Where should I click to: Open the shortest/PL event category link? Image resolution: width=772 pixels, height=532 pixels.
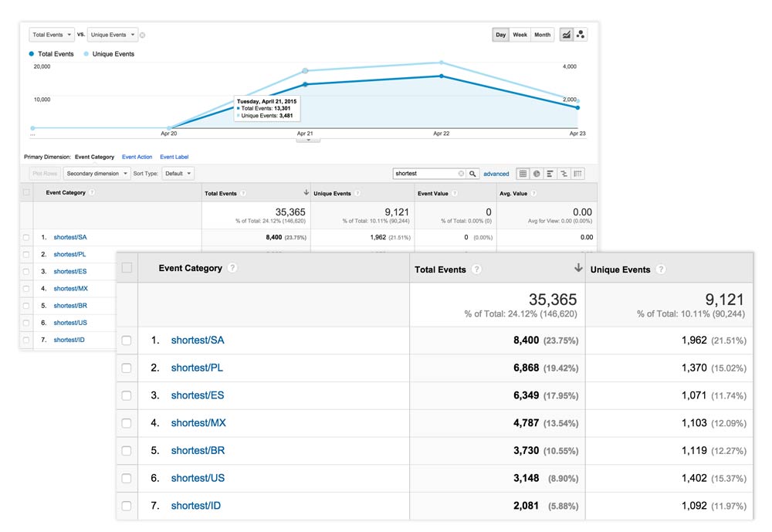196,368
